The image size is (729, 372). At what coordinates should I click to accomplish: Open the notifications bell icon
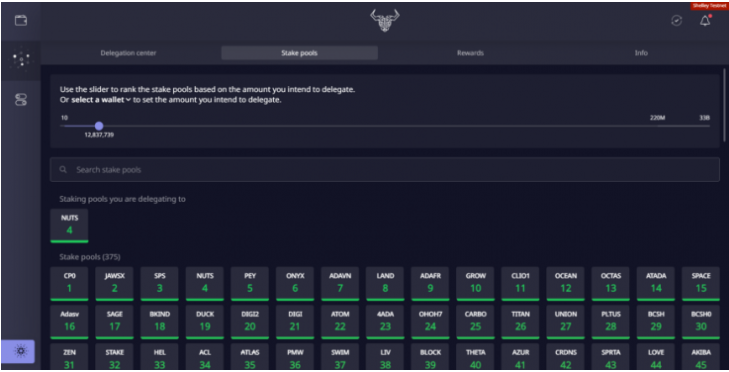(705, 20)
